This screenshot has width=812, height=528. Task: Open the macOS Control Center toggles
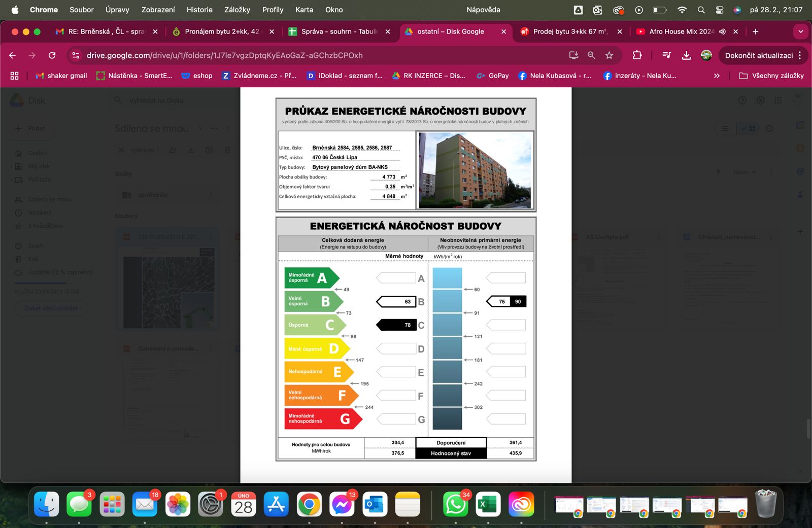[x=719, y=10]
